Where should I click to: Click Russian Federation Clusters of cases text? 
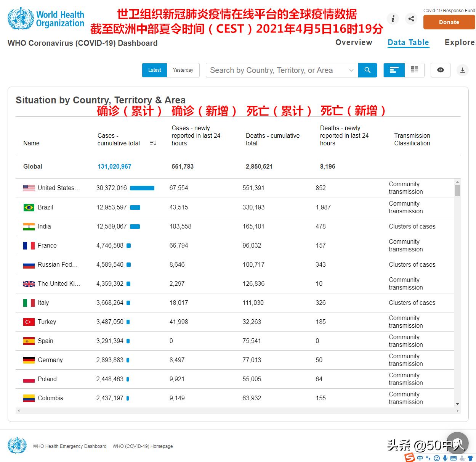pos(412,264)
